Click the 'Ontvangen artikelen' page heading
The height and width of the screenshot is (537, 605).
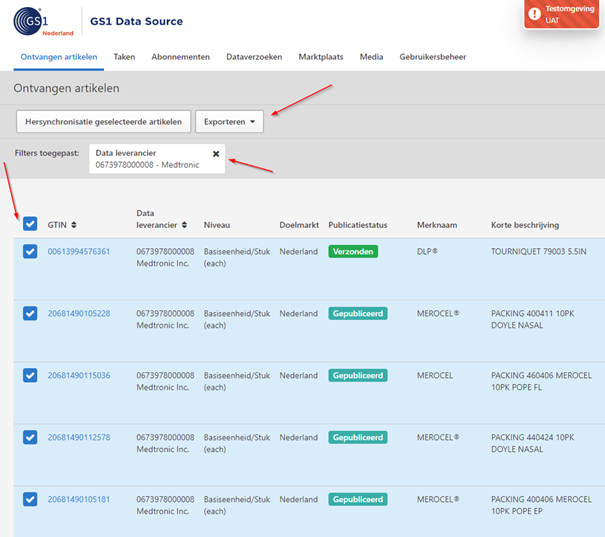click(66, 88)
